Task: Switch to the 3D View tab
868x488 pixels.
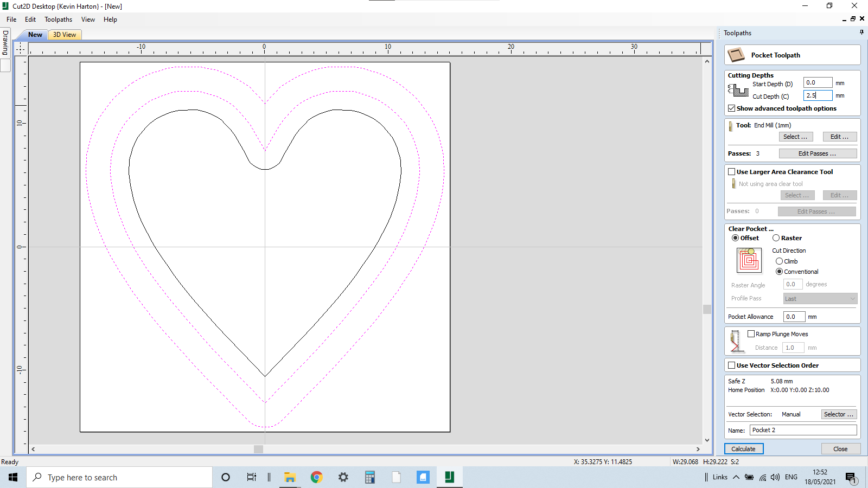Action: [x=65, y=35]
